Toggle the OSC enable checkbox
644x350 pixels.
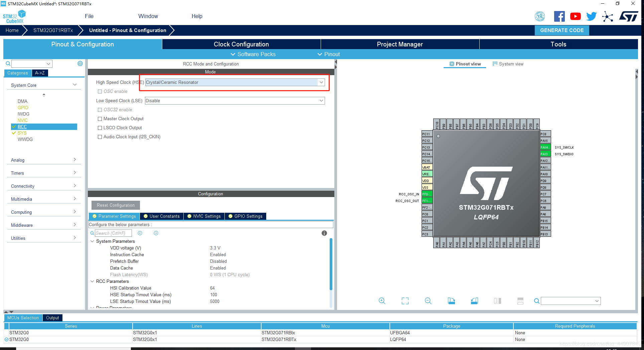click(100, 92)
